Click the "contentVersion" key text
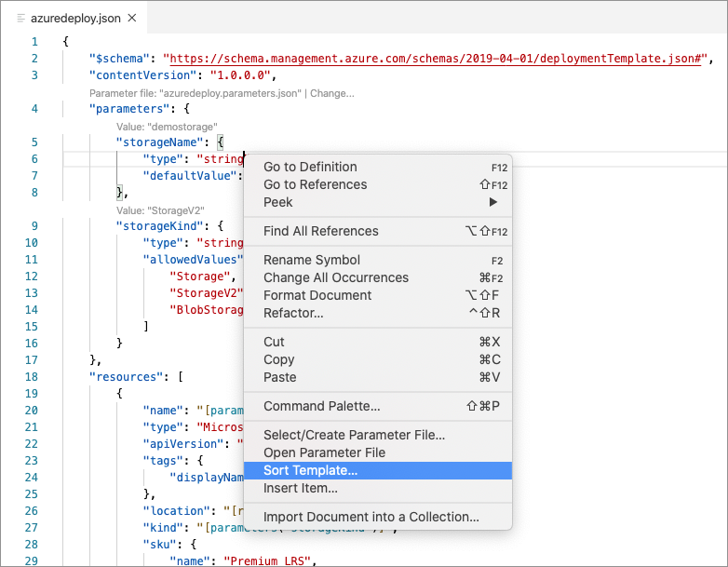 pyautogui.click(x=143, y=75)
